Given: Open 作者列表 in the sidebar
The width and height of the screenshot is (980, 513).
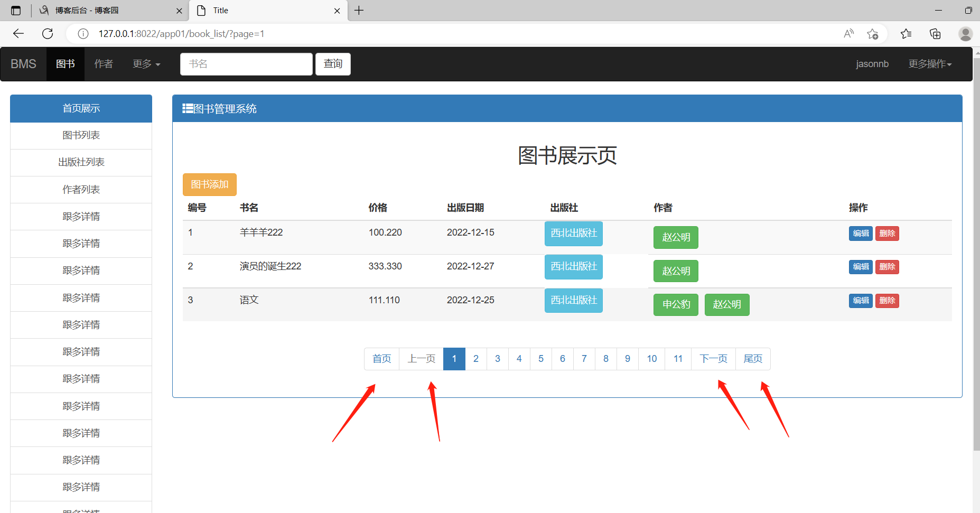Looking at the screenshot, I should (81, 190).
